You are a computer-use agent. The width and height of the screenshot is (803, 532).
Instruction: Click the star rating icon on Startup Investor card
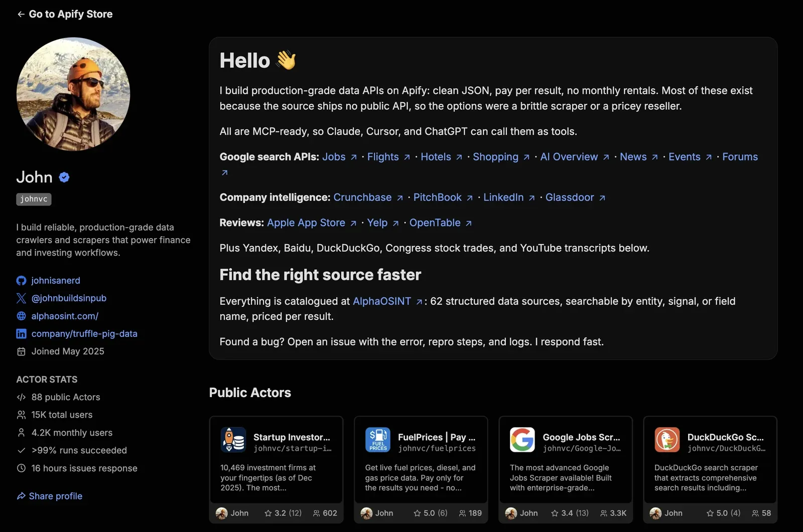pyautogui.click(x=268, y=513)
